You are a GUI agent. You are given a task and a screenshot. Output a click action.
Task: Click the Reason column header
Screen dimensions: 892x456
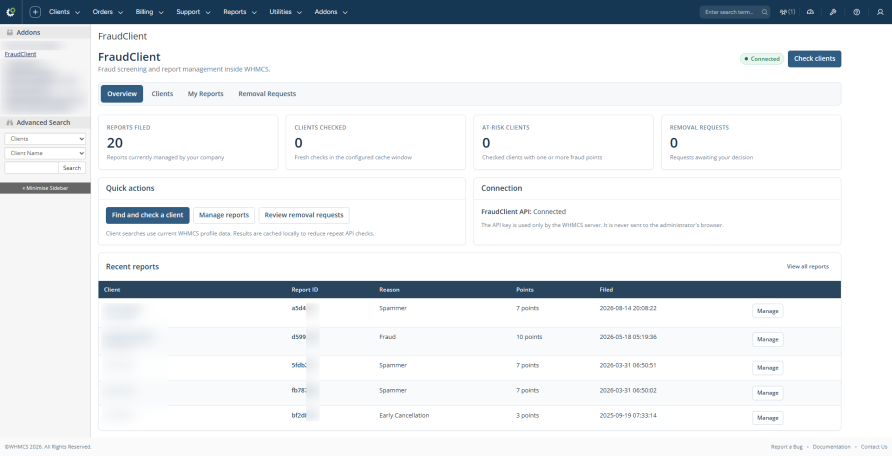(x=389, y=289)
